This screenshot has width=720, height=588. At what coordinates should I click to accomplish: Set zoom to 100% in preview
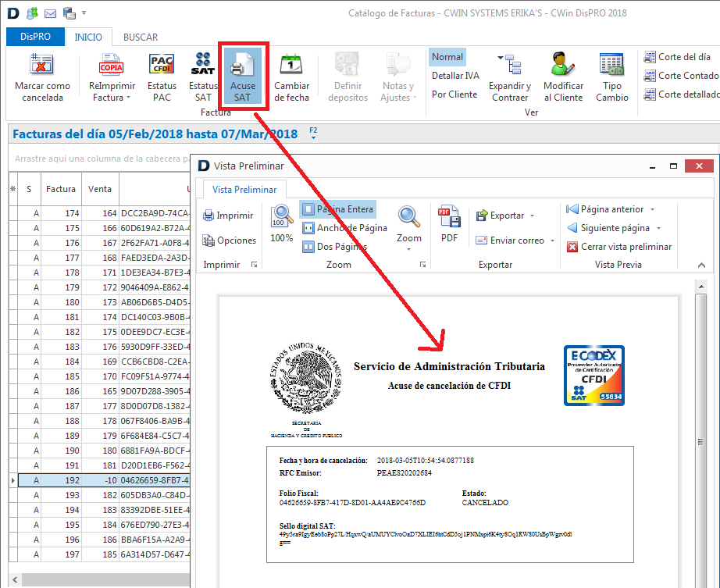[x=282, y=223]
